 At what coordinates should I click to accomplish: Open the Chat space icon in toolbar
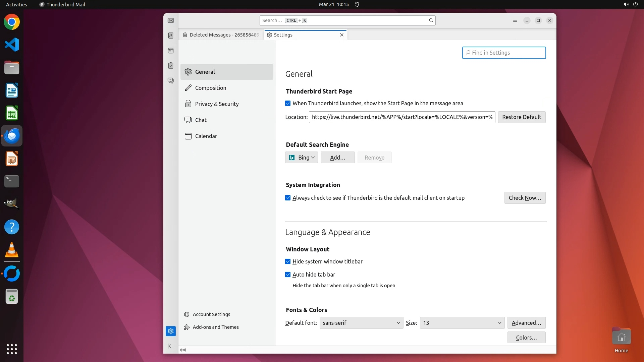(171, 81)
